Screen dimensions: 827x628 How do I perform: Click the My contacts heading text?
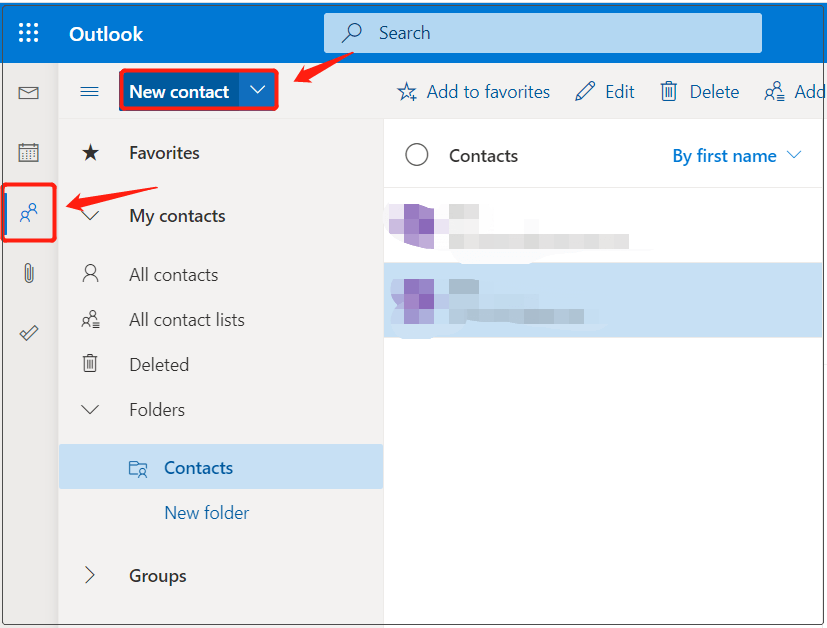[177, 216]
